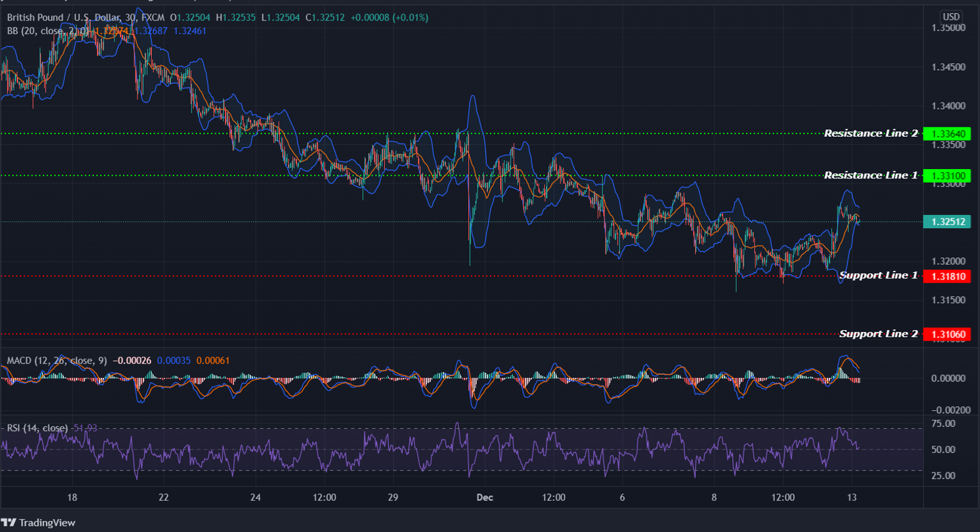
Task: Click the 24 date on time axis
Action: (x=256, y=497)
